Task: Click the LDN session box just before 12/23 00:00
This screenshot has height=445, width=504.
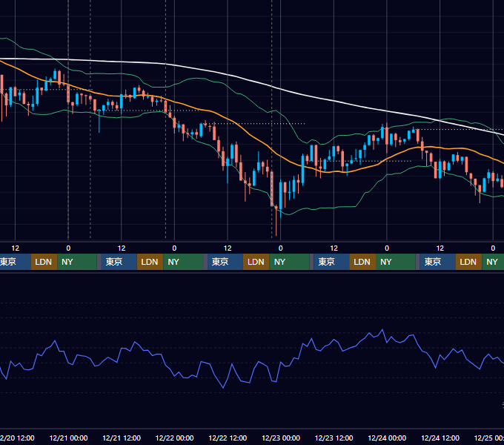Action: pyautogui.click(x=256, y=262)
